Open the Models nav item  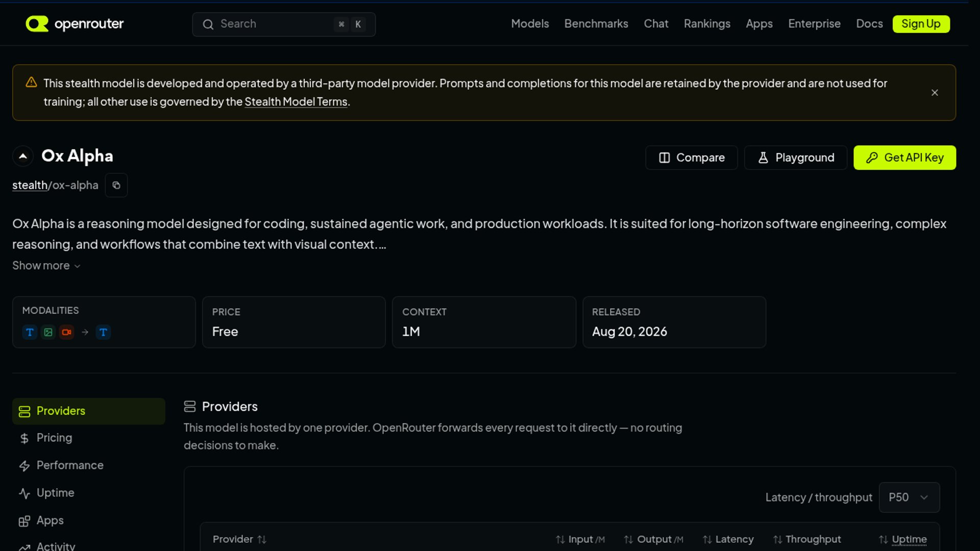(x=530, y=24)
